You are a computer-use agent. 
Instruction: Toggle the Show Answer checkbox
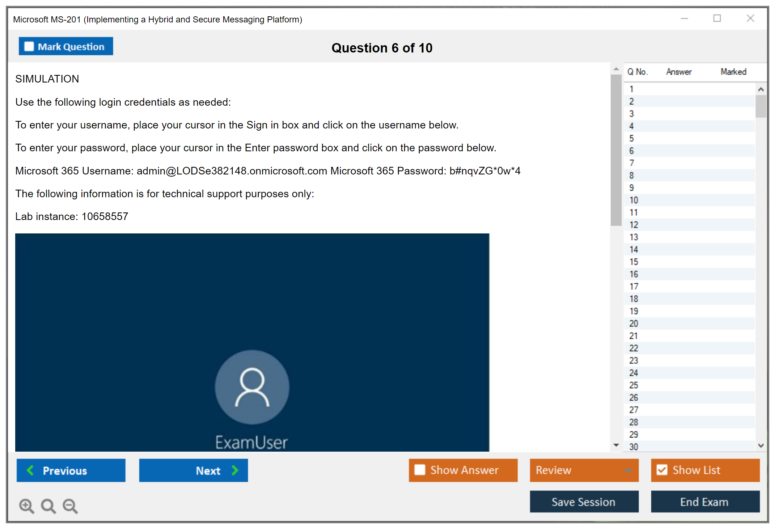[420, 470]
